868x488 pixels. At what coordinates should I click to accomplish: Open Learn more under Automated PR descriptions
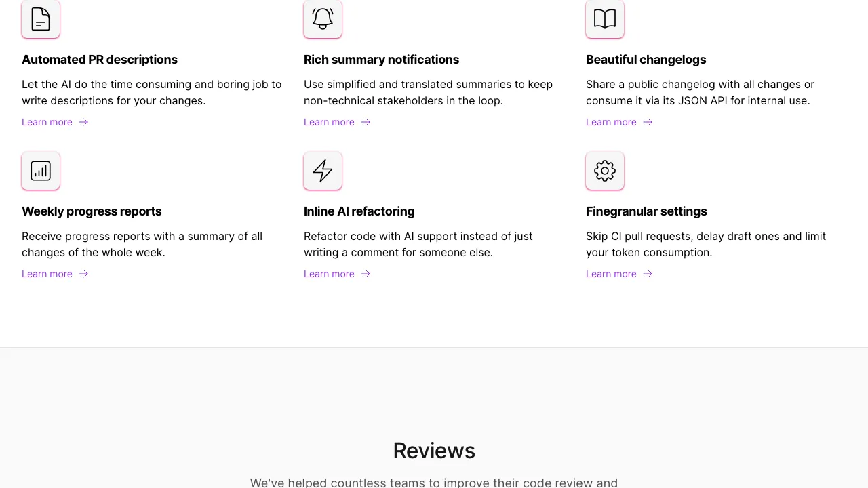[x=47, y=122]
